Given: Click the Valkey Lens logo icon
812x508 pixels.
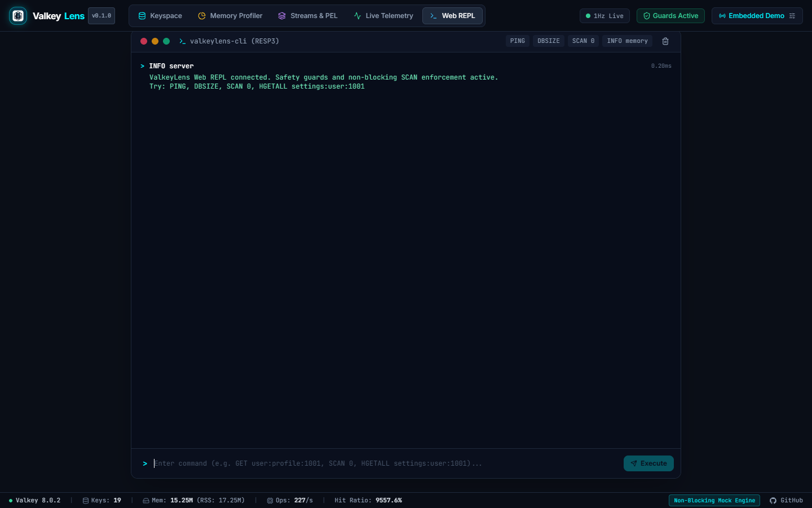Looking at the screenshot, I should pyautogui.click(x=18, y=16).
